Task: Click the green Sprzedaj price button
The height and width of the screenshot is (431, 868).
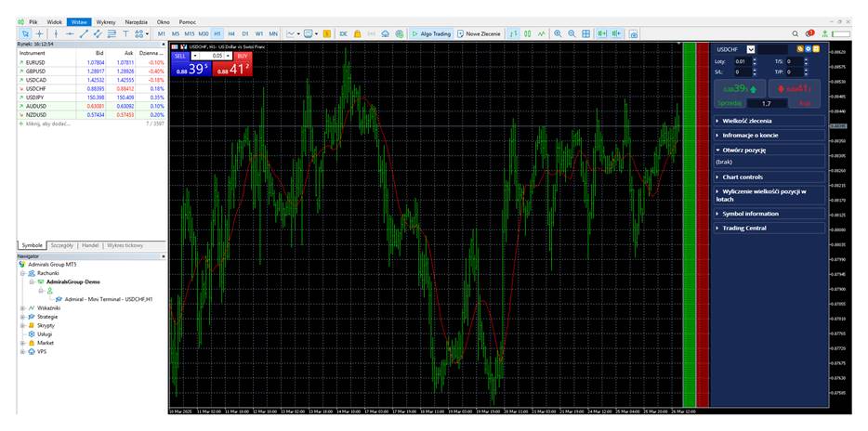Action: point(740,89)
